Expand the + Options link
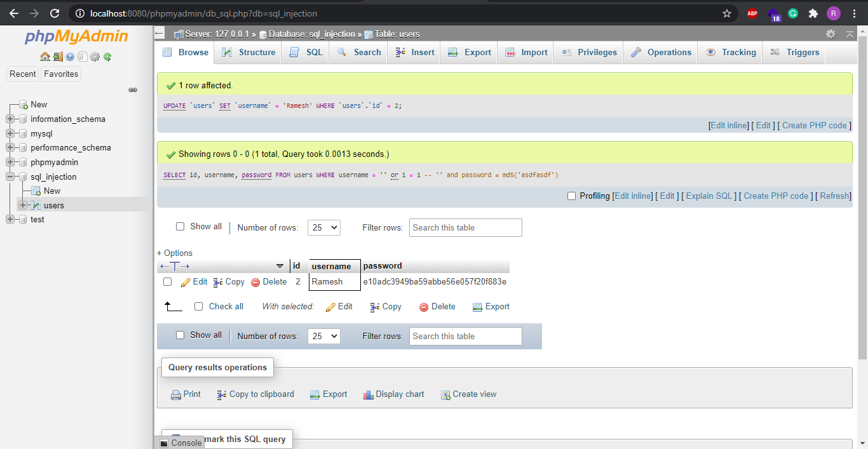868x449 pixels. [175, 253]
